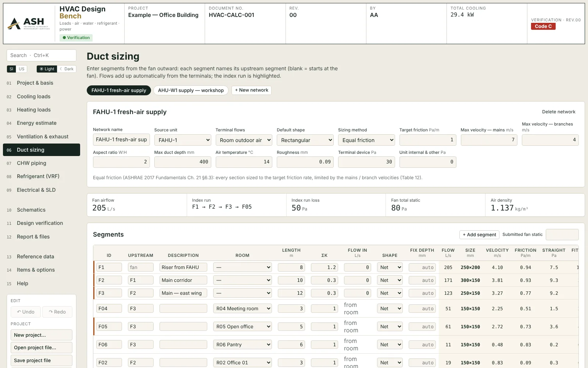This screenshot has width=588, height=368.
Task: Open Reference data section
Action: [42, 256]
